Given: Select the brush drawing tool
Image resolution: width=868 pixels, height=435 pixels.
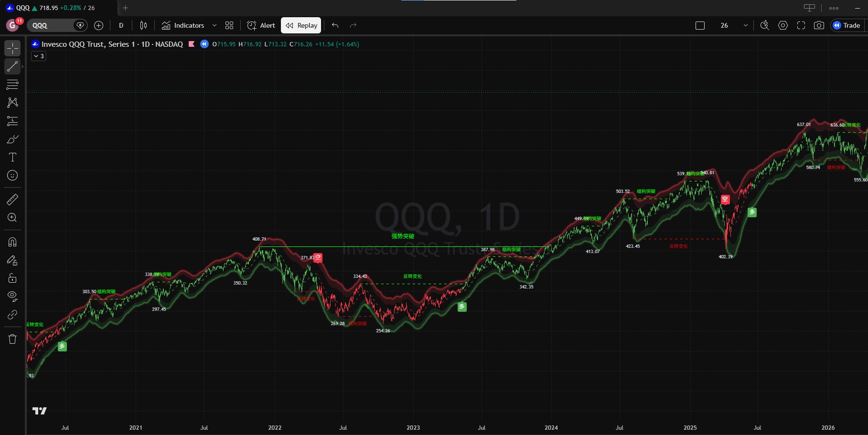Looking at the screenshot, I should click(x=12, y=139).
